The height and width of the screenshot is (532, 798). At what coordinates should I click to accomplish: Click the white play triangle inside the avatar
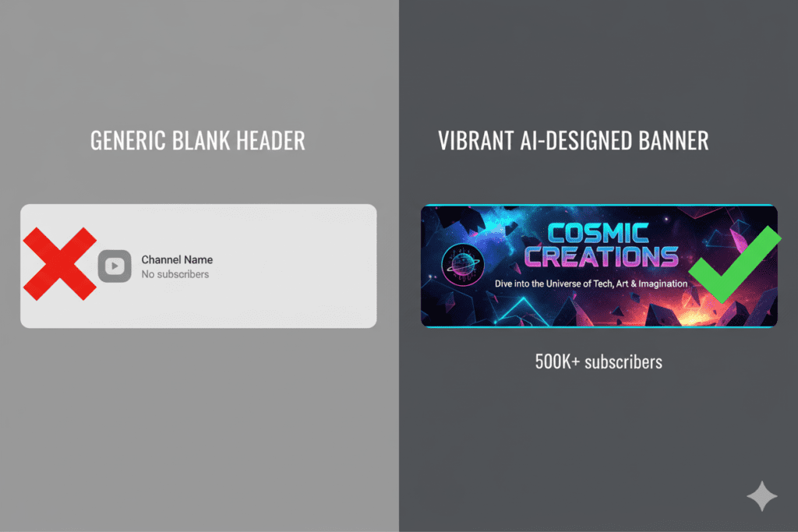click(x=115, y=266)
